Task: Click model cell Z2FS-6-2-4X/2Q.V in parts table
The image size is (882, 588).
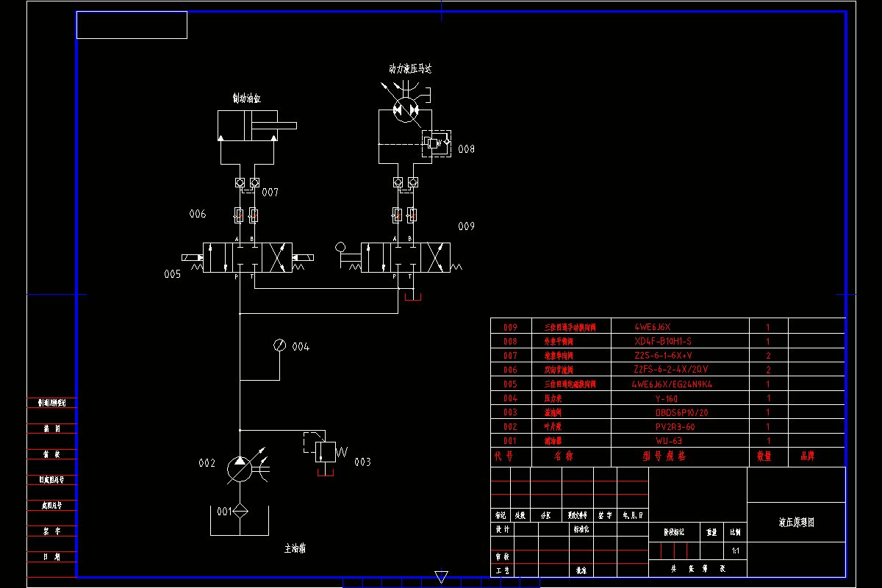Action: (x=671, y=370)
